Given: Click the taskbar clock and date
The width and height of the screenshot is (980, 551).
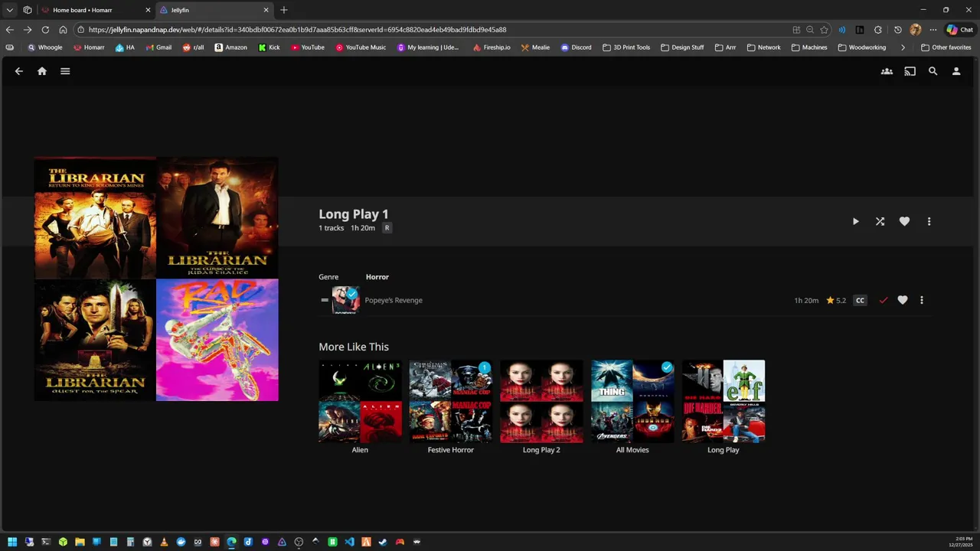Looking at the screenshot, I should [960, 542].
